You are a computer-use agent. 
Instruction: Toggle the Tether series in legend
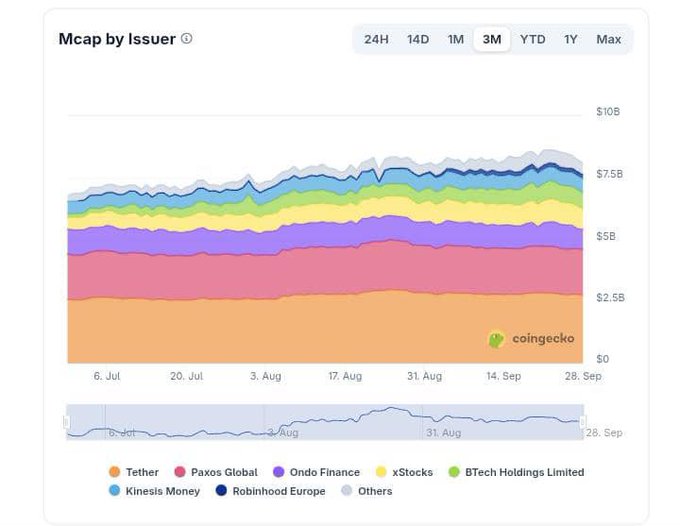[x=134, y=472]
